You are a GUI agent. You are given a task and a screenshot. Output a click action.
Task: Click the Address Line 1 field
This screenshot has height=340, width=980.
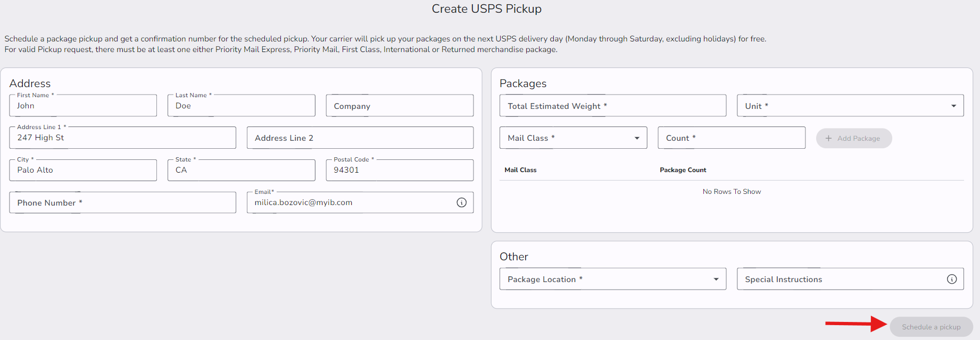click(122, 138)
